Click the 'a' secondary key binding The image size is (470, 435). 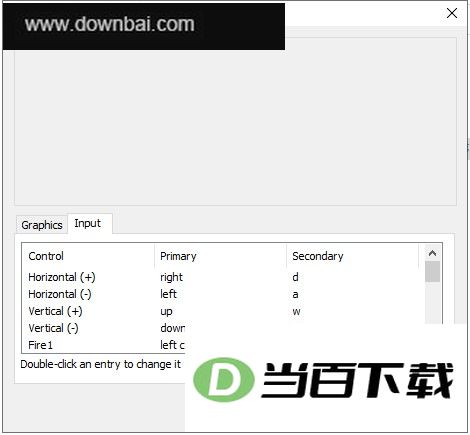click(x=295, y=295)
